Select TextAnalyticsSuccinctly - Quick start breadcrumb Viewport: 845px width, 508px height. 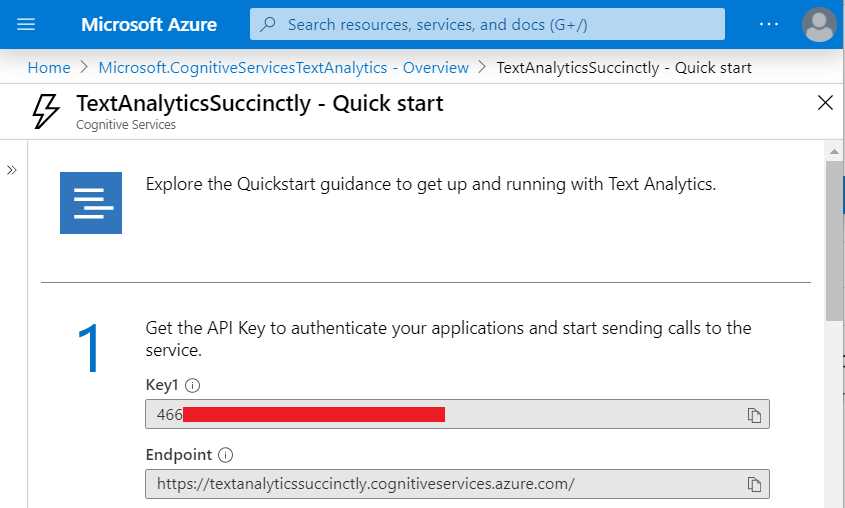[624, 68]
